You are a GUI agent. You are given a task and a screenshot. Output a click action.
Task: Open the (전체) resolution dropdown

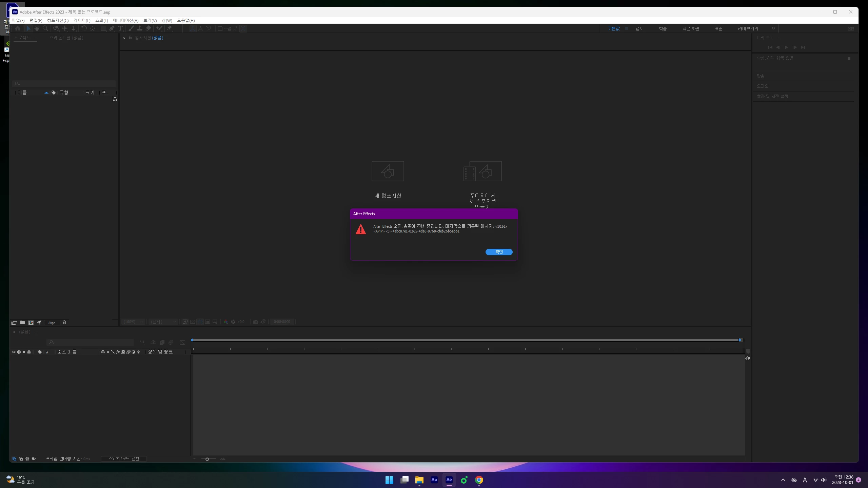[163, 322]
